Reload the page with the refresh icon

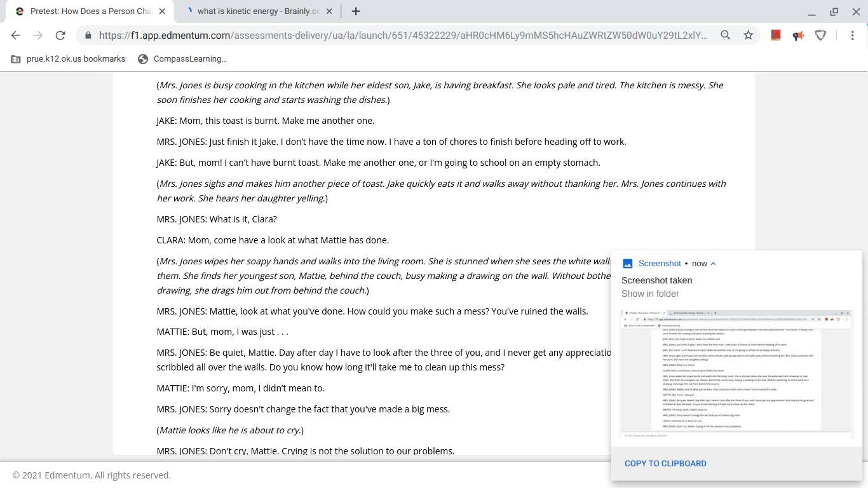pyautogui.click(x=60, y=36)
